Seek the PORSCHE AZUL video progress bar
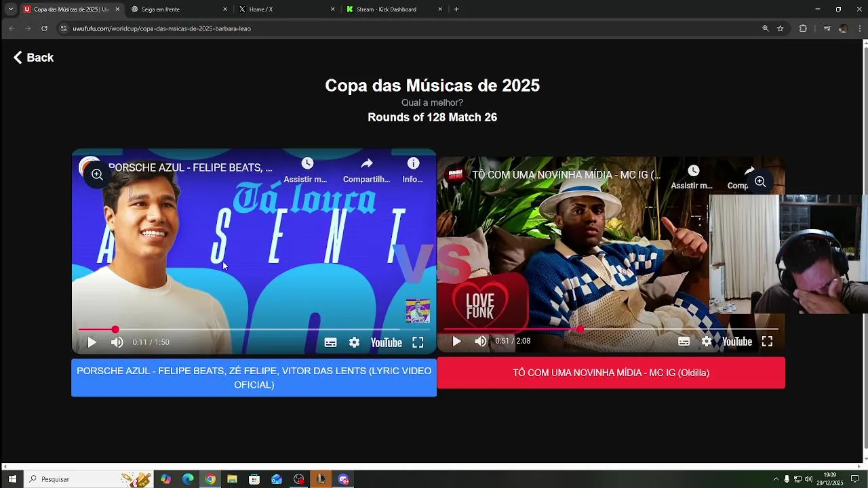Image resolution: width=868 pixels, height=488 pixels. point(254,329)
